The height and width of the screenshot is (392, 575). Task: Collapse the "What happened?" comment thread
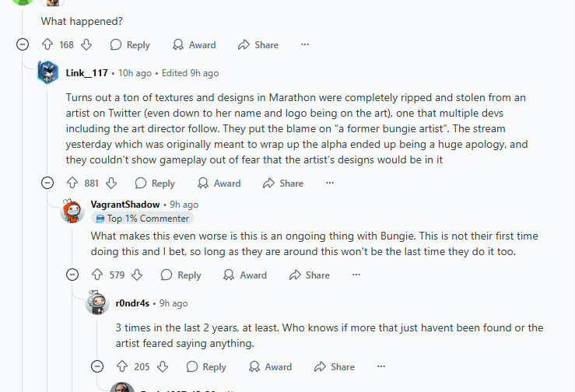22,45
